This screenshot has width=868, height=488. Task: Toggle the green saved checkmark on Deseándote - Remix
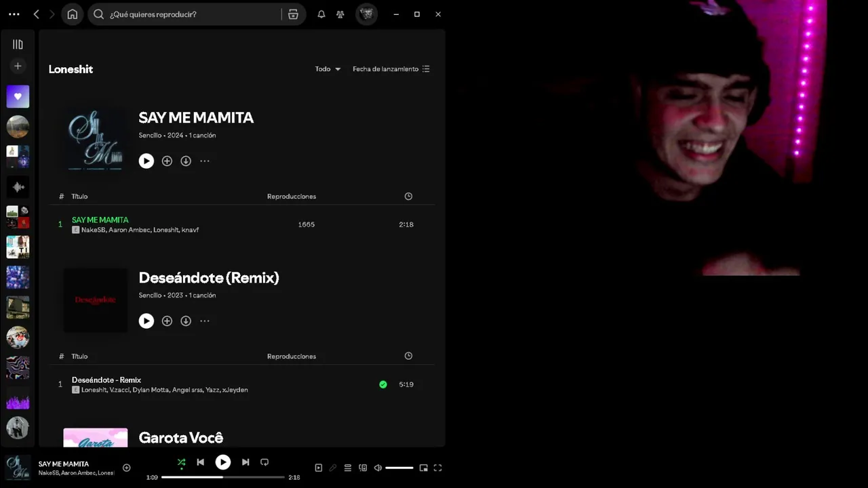click(383, 384)
